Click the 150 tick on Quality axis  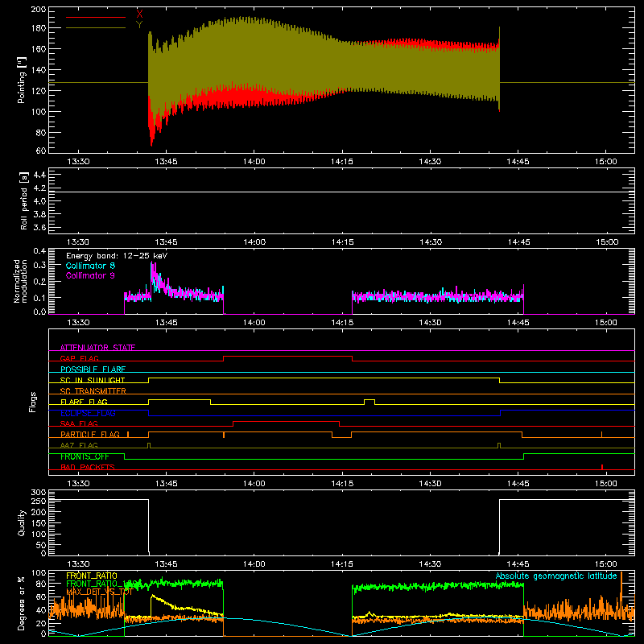click(x=38, y=523)
